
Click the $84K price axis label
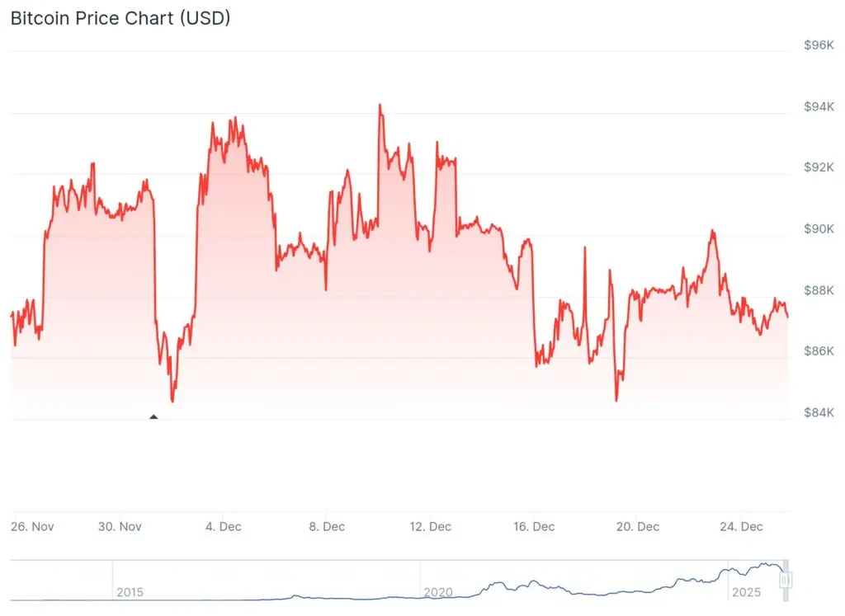[819, 411]
